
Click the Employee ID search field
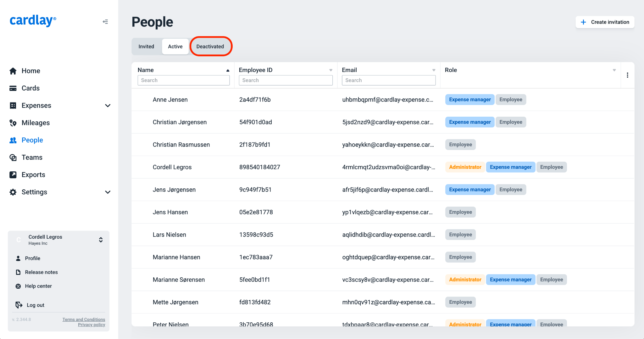pos(286,80)
